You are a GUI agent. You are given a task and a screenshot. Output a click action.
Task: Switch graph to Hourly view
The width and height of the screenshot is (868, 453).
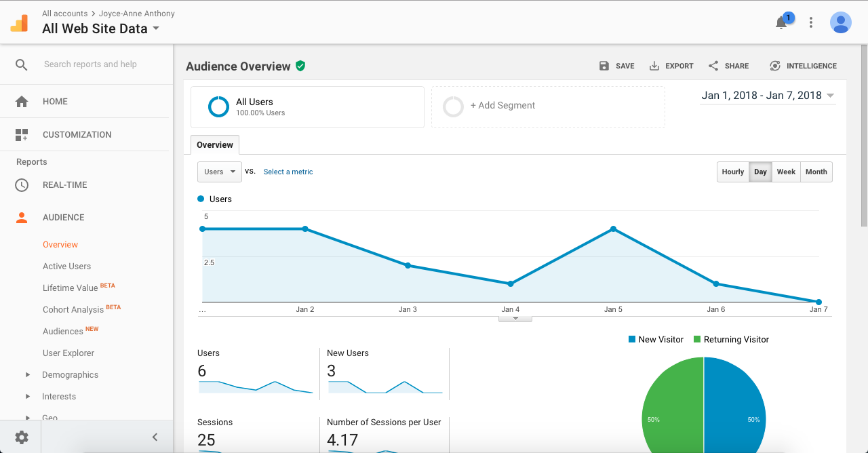(x=733, y=172)
